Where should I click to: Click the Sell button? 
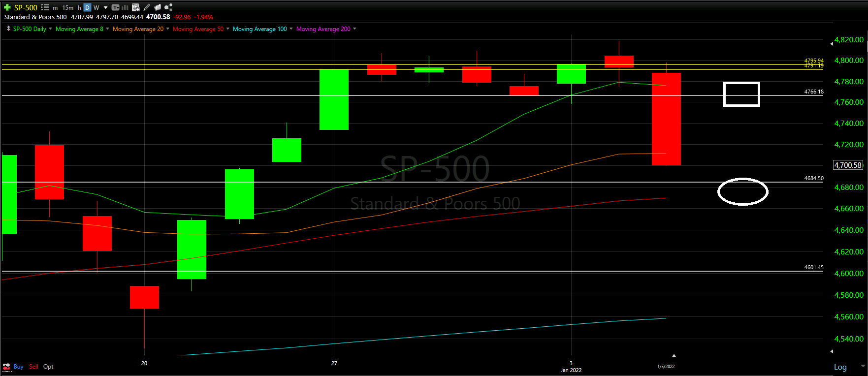coord(33,367)
